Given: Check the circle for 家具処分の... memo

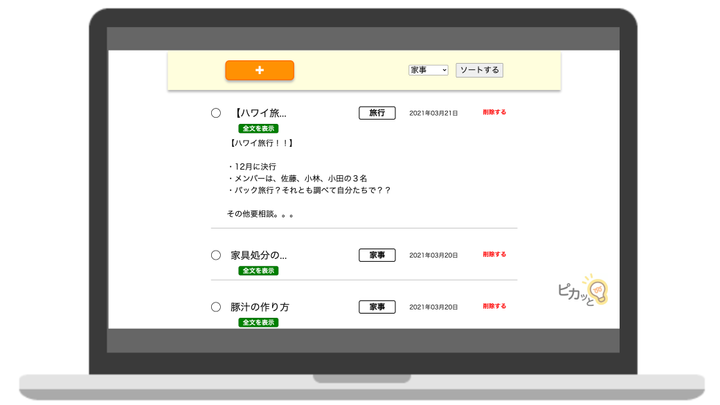Looking at the screenshot, I should tap(216, 255).
